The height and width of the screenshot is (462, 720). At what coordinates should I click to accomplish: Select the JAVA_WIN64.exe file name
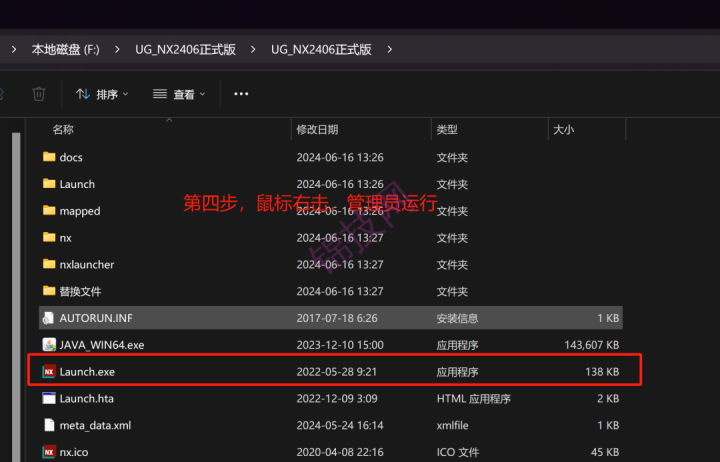[x=102, y=345]
